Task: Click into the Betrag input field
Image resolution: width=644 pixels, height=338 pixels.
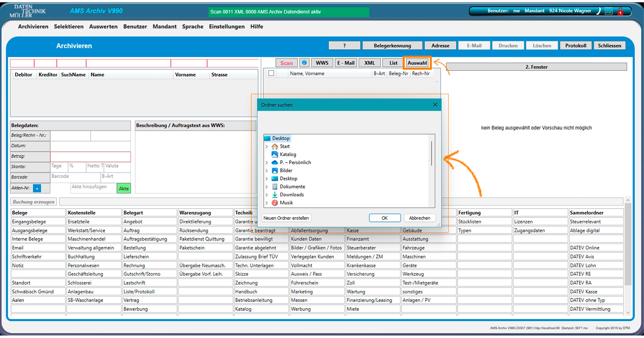Action: tap(90, 157)
